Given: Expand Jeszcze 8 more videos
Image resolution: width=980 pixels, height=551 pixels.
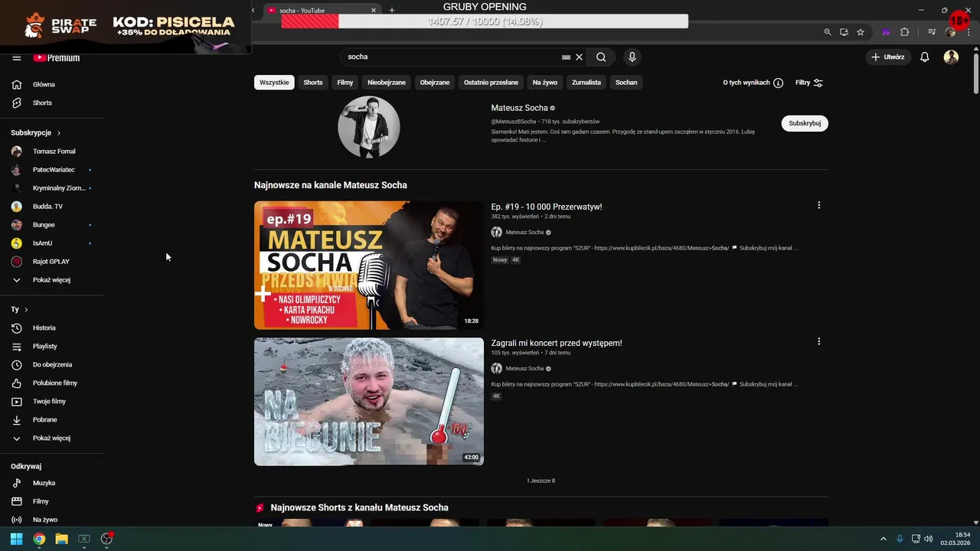Looking at the screenshot, I should point(541,481).
